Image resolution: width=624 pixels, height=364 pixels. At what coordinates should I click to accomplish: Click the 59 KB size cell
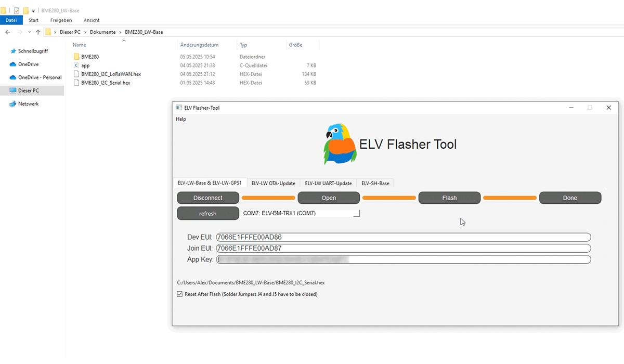pyautogui.click(x=310, y=83)
